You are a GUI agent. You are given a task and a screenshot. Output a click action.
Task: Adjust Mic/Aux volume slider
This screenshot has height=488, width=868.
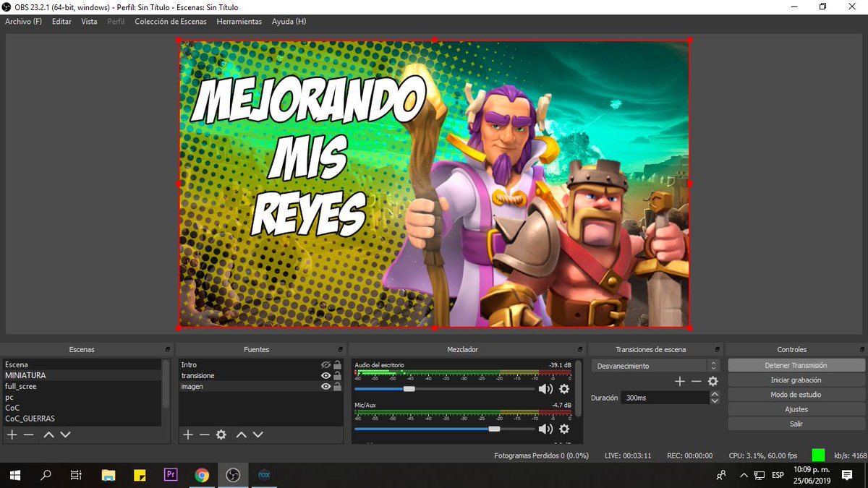tap(494, 429)
